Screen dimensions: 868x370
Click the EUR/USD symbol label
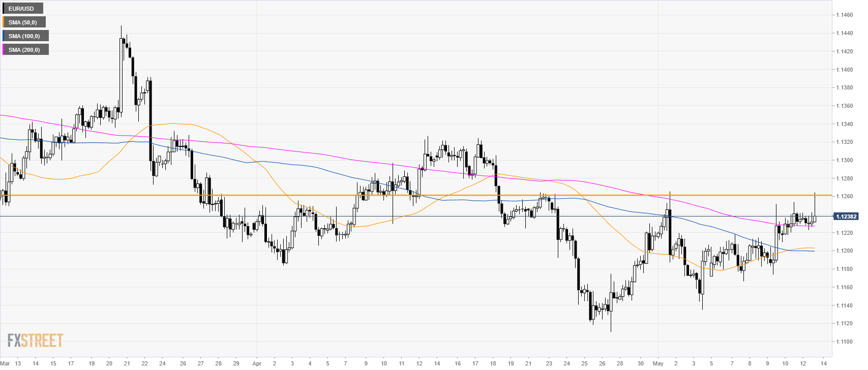pyautogui.click(x=21, y=9)
